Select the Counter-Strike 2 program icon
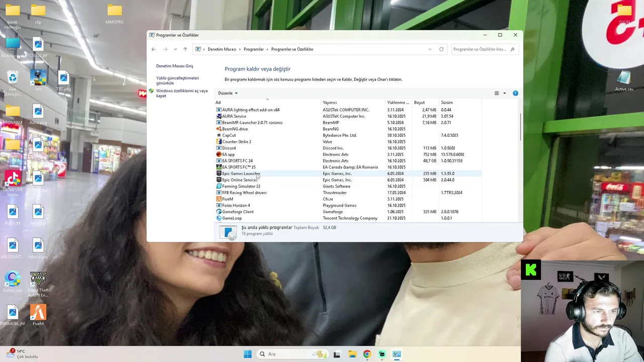The height and width of the screenshot is (362, 644). click(x=219, y=142)
